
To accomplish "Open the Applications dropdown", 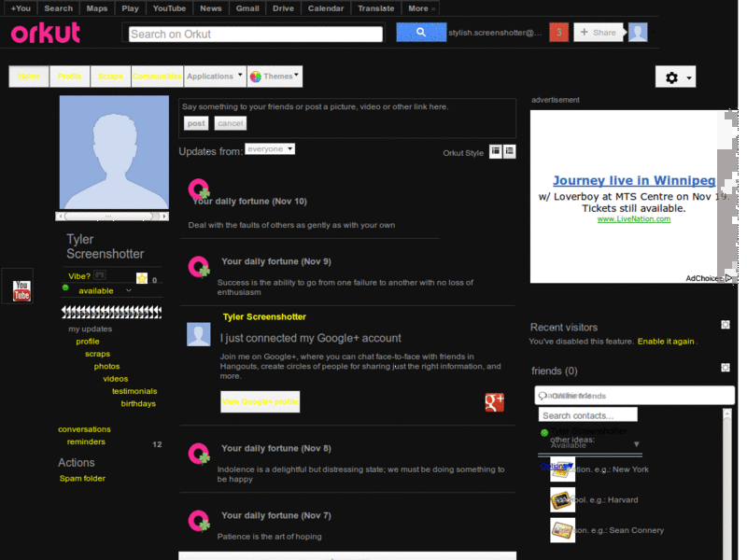I will click(215, 77).
